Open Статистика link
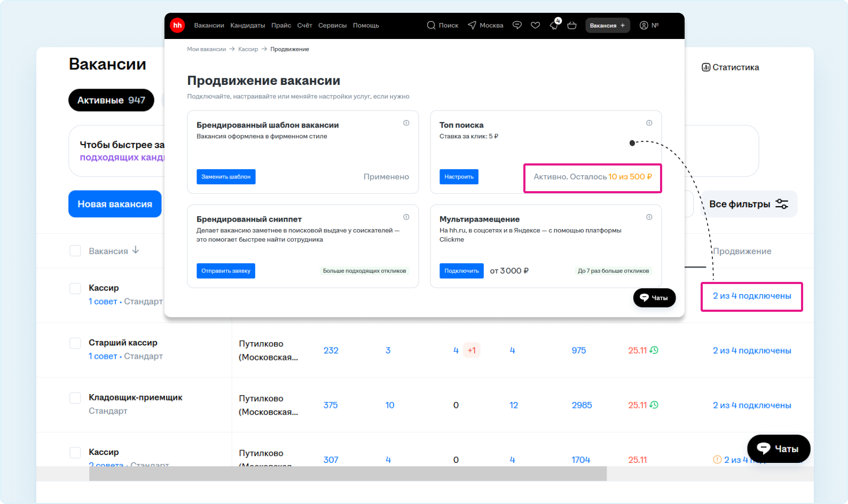848x504 pixels. [730, 67]
